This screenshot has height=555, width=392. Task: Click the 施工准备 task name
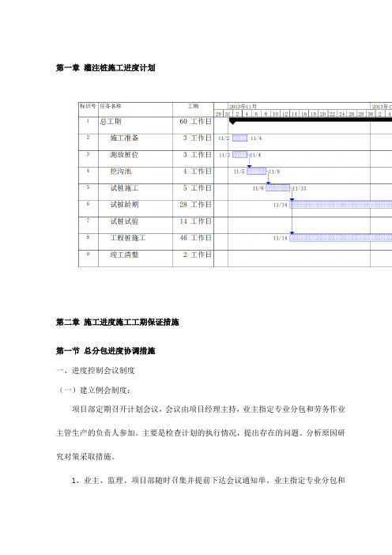(x=124, y=138)
